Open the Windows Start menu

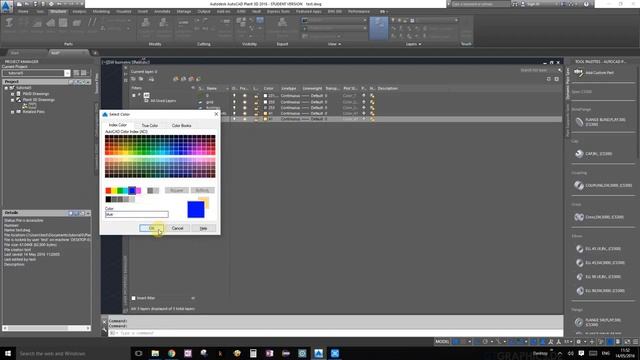pyautogui.click(x=7, y=353)
